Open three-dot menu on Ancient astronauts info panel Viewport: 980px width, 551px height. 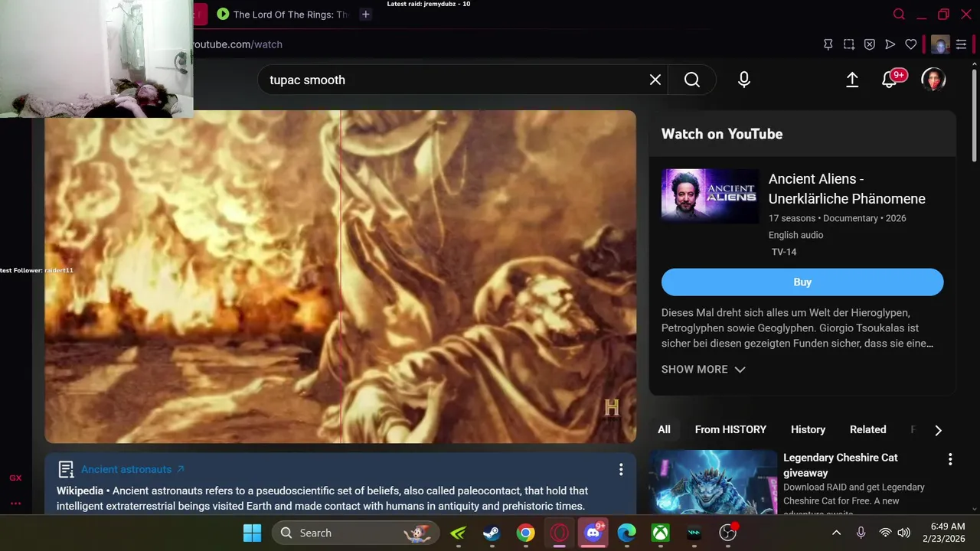(x=621, y=469)
